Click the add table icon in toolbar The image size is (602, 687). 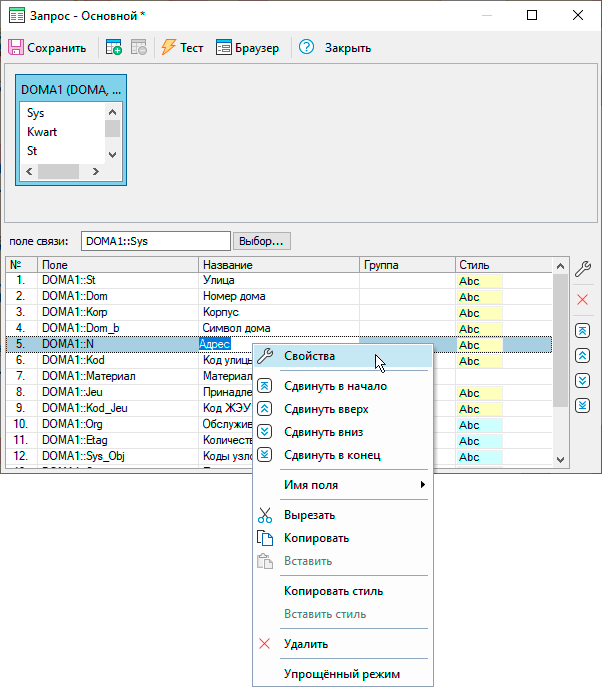[114, 47]
